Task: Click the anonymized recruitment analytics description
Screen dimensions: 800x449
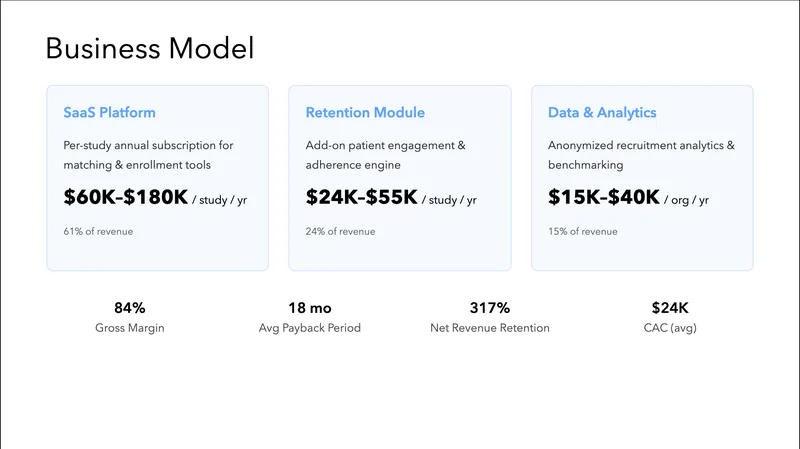Action: coord(641,155)
